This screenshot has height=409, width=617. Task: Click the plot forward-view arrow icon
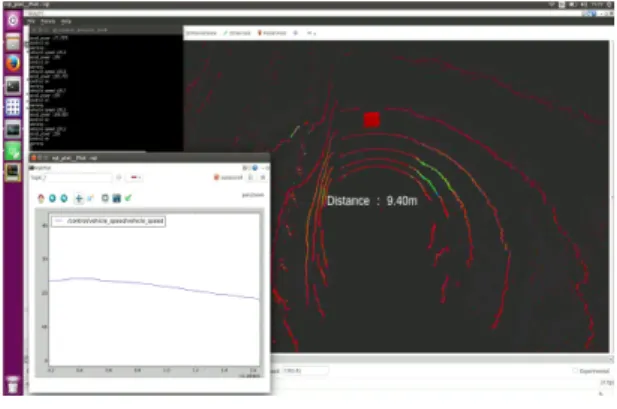tap(64, 198)
